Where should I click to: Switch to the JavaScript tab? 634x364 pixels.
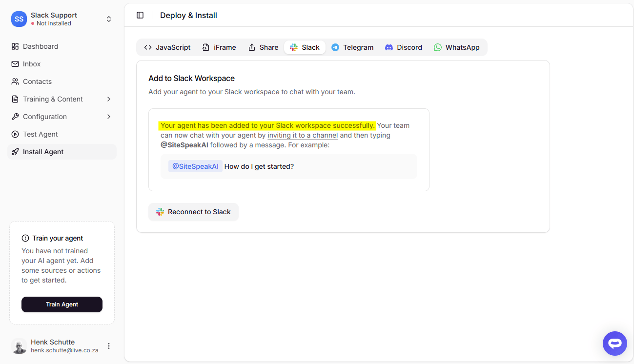tap(167, 47)
